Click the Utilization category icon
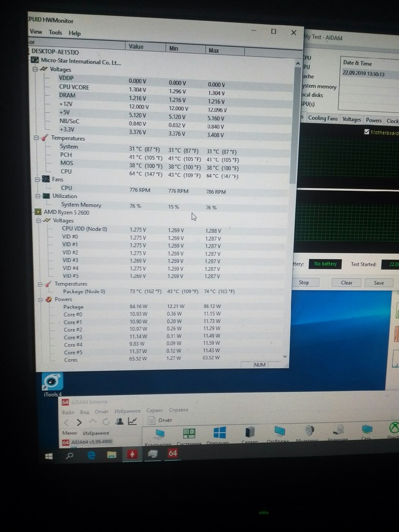The width and height of the screenshot is (399, 532). (46, 196)
